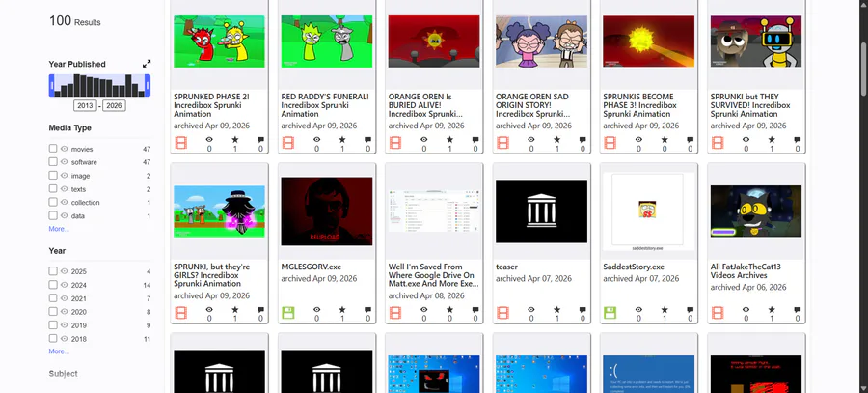The width and height of the screenshot is (868, 393).
Task: Check the image media type checkbox
Action: pos(53,175)
